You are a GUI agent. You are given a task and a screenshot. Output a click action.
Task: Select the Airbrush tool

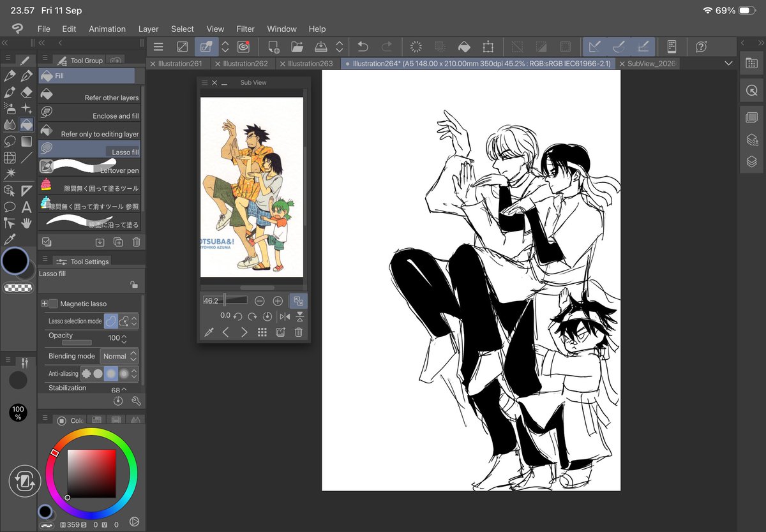pyautogui.click(x=10, y=108)
